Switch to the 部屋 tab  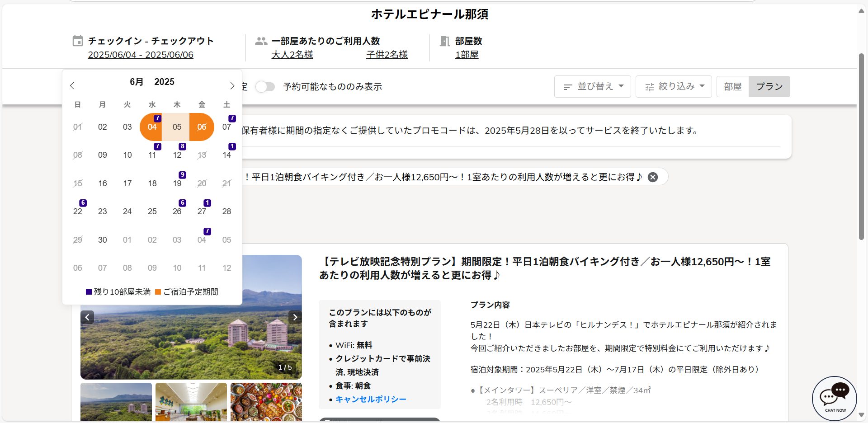[x=732, y=86]
